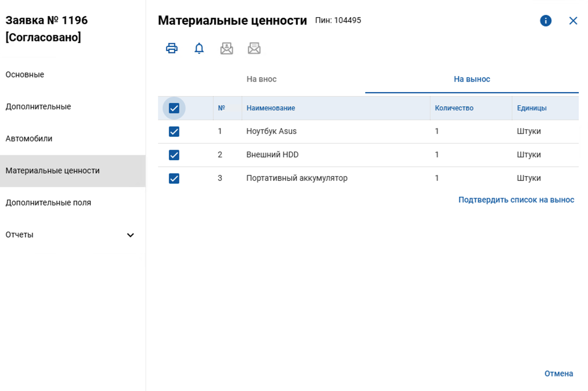Select the Портативный аккумулятор row
588x391 pixels.
click(173, 178)
